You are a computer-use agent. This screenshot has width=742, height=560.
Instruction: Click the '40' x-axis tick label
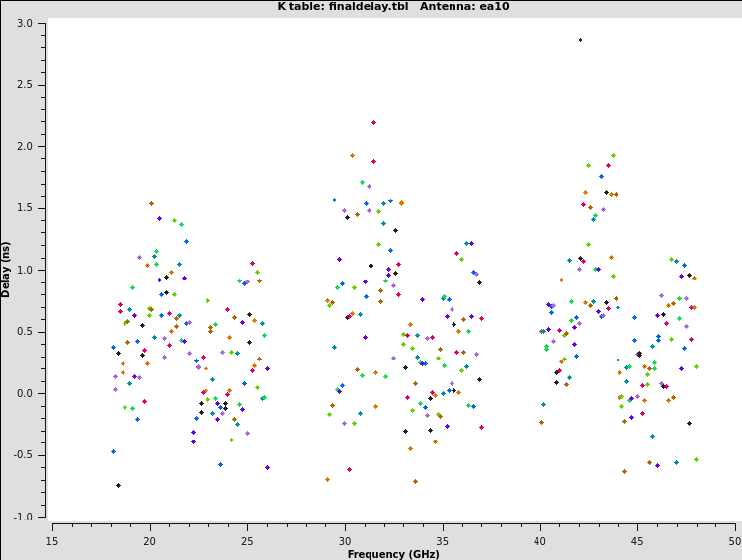pyautogui.click(x=539, y=540)
